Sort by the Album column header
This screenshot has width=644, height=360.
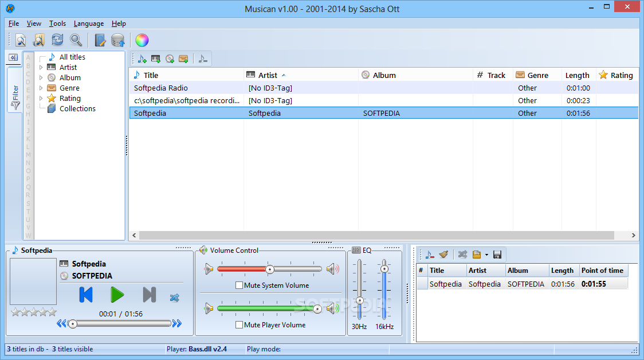click(x=415, y=75)
